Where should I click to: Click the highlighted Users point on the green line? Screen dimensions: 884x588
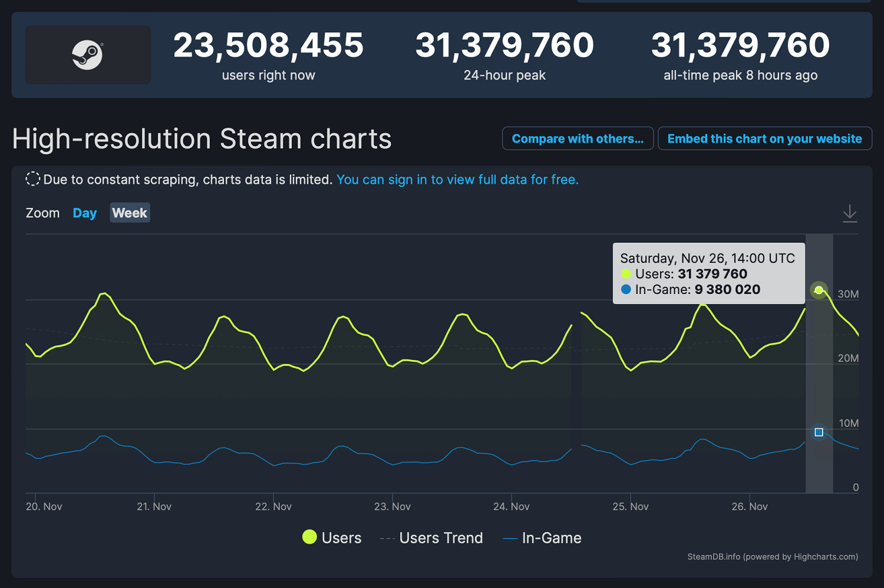click(819, 290)
